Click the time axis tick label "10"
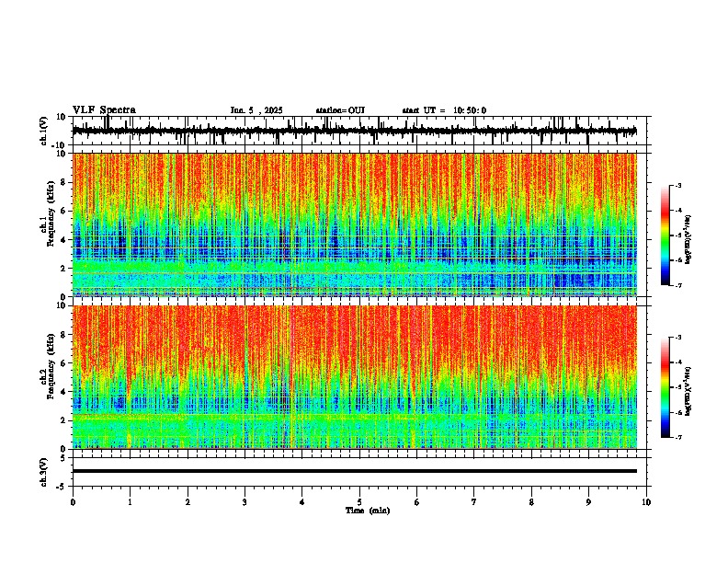 (x=646, y=502)
